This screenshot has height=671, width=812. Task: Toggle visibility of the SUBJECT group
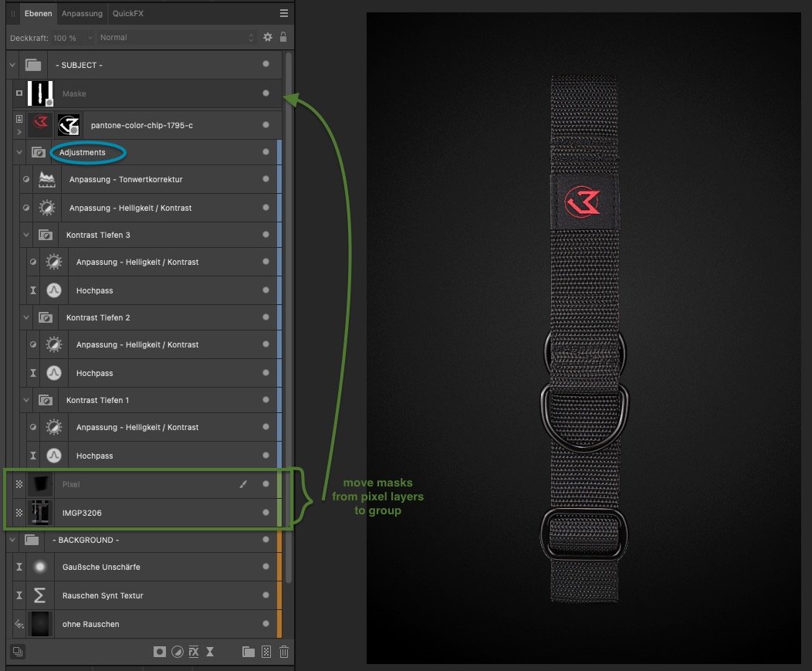(x=266, y=64)
